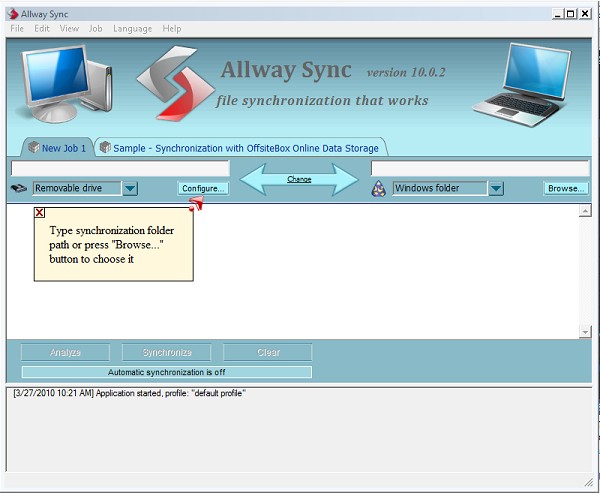Select the Windows folder combo box
The image size is (600, 493).
(448, 188)
